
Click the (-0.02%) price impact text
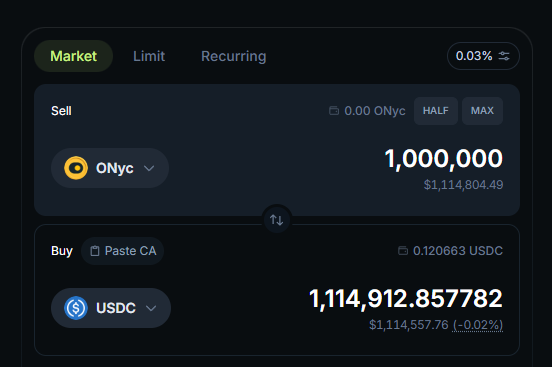tap(478, 325)
